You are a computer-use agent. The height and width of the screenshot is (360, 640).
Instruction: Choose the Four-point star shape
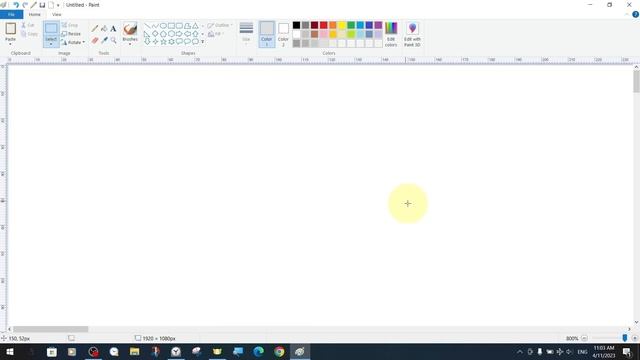tap(155, 42)
